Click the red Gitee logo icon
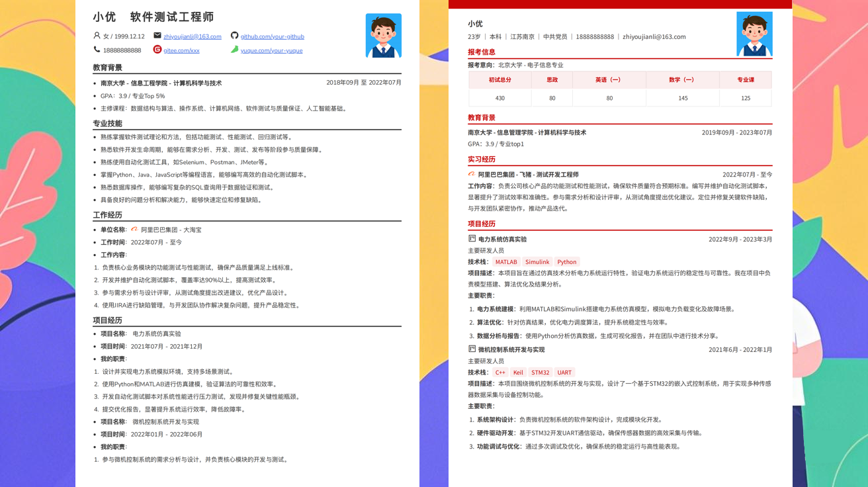This screenshot has height=487, width=868. 157,50
